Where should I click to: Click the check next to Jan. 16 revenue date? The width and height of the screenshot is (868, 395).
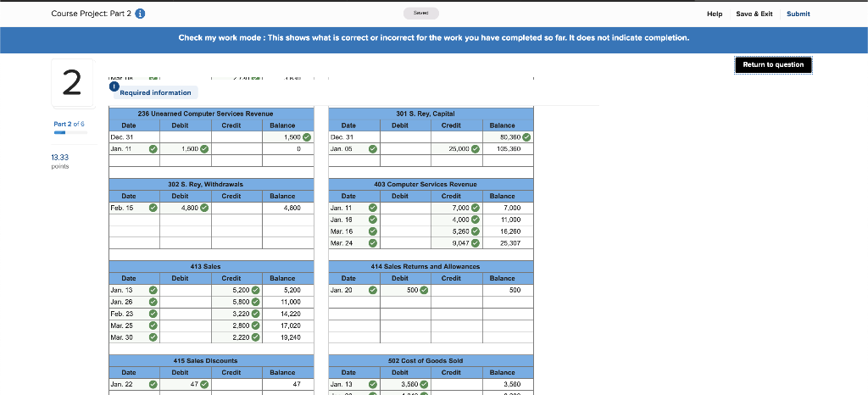[373, 220]
